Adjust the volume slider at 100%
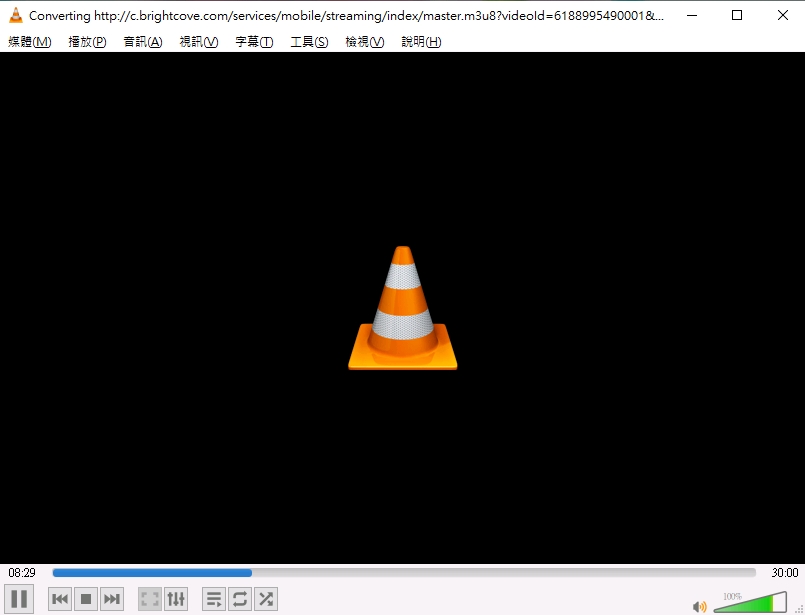The height and width of the screenshot is (615, 805). pyautogui.click(x=750, y=603)
